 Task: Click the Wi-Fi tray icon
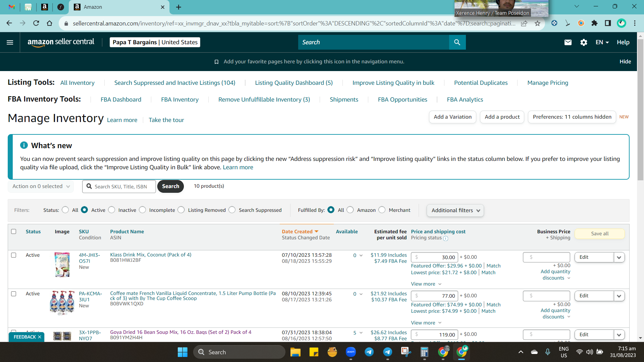click(x=579, y=352)
